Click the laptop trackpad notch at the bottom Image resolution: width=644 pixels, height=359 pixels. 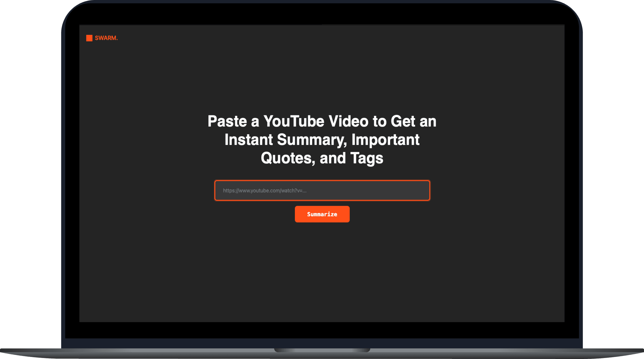coord(322,350)
